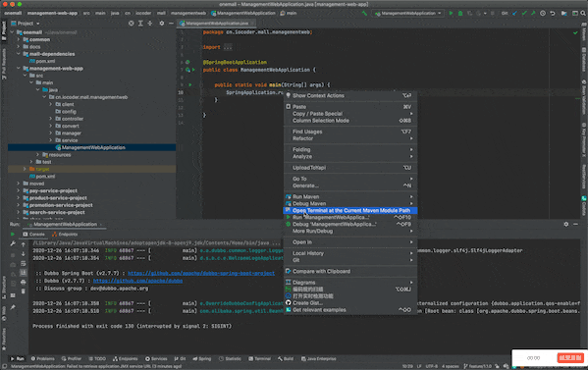Click the red button in bottom-right overlay
Viewport: 588px width, 370px height.
point(570,358)
